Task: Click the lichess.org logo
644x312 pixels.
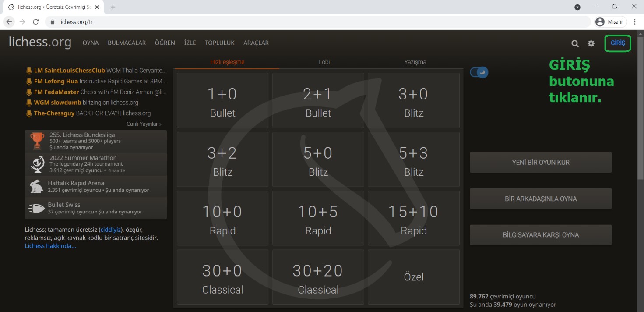Action: (40, 42)
